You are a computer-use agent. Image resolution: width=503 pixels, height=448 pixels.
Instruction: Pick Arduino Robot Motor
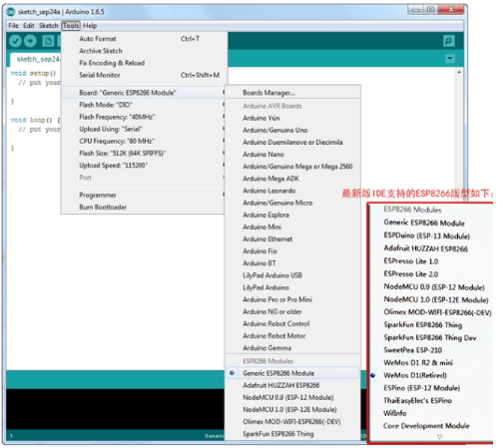tap(292, 336)
